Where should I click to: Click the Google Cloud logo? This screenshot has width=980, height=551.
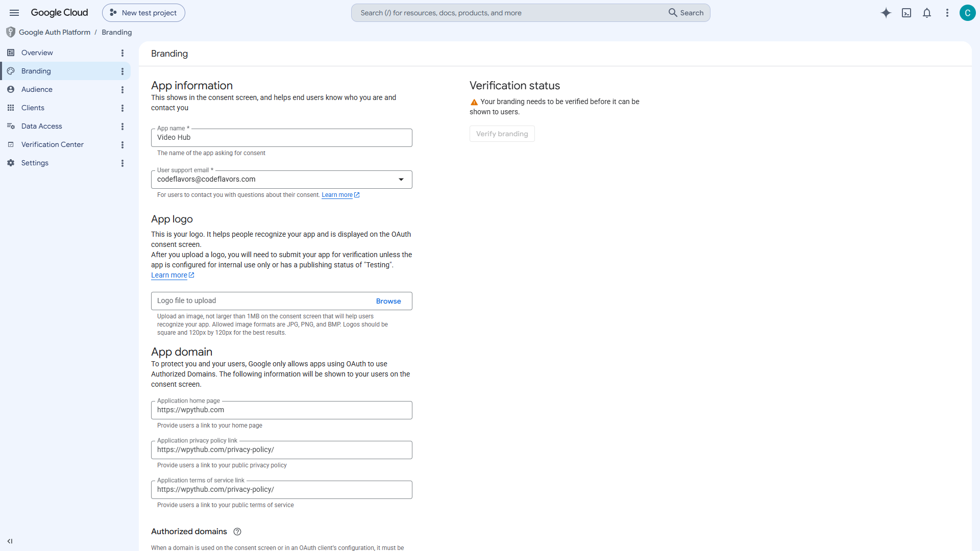59,13
